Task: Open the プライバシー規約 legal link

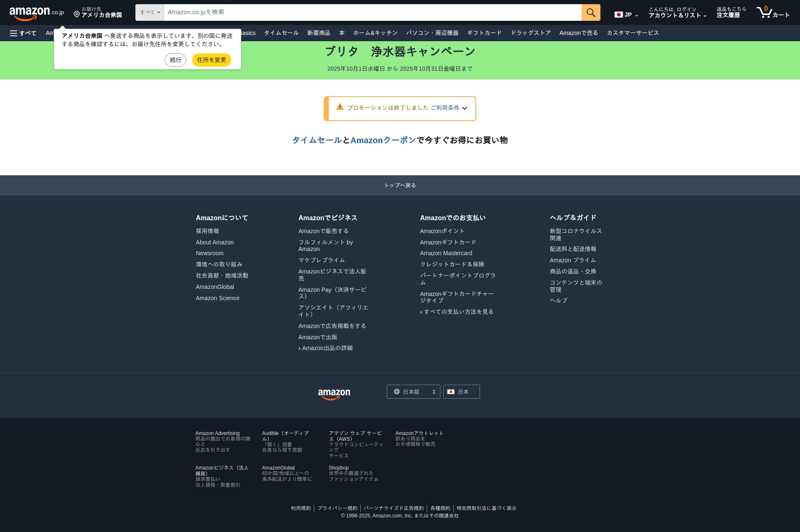Action: pos(337,508)
